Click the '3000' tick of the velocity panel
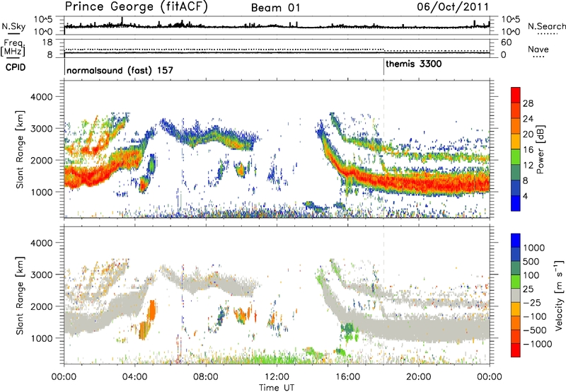Screen dimensions: 566x392 41,275
